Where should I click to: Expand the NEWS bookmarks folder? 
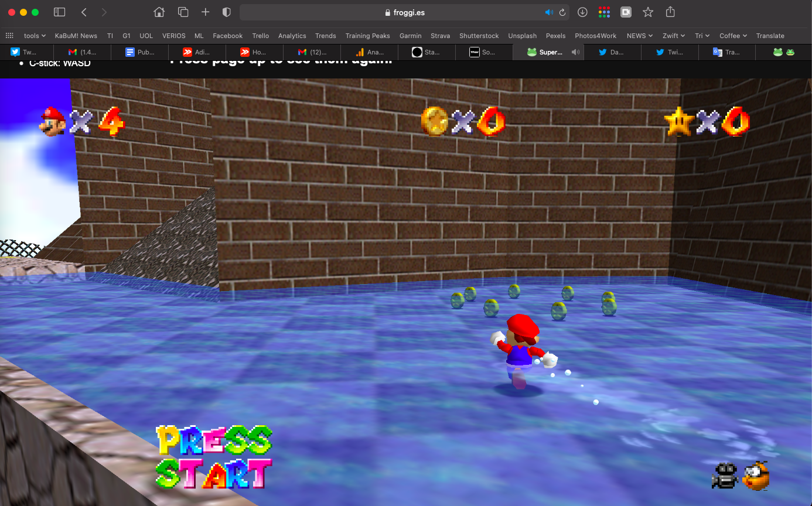640,36
